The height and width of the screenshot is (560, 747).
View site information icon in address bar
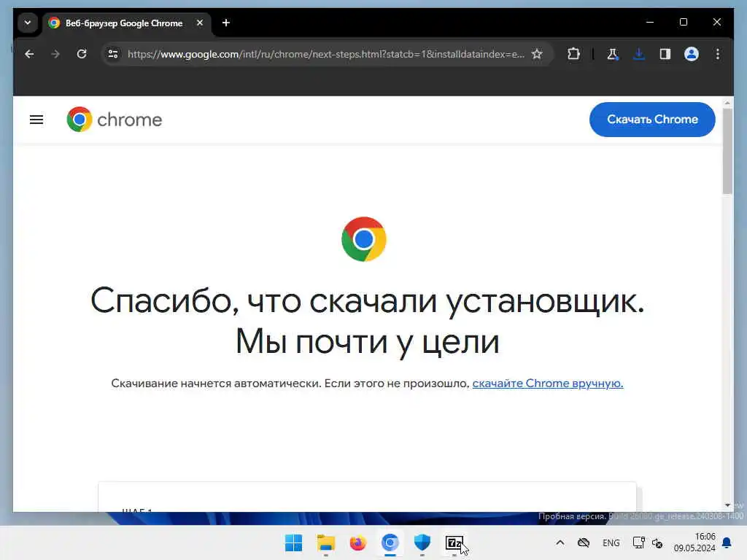click(x=113, y=54)
